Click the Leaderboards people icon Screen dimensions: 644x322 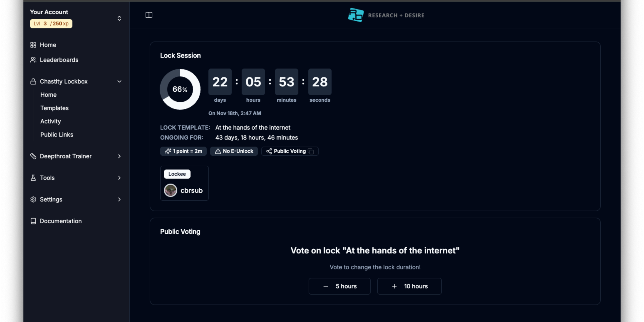click(x=33, y=60)
